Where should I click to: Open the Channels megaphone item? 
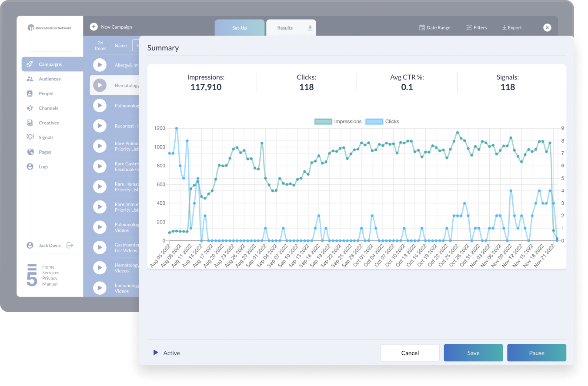[x=30, y=108]
